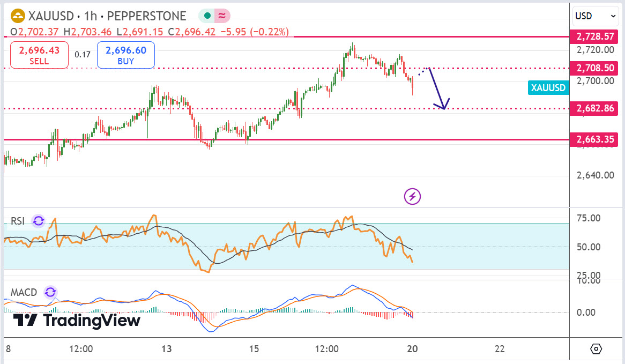Select the 2,682.86 dotted line label
The image size is (625, 364).
pos(594,109)
